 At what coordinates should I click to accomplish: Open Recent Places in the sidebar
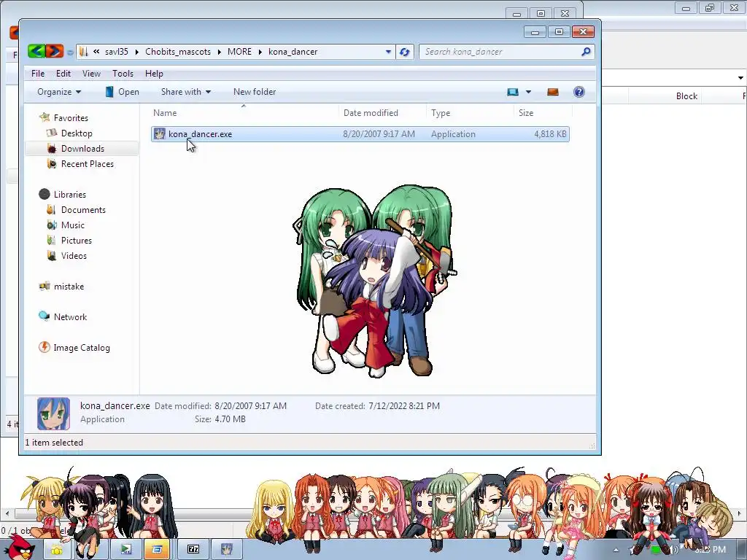point(88,164)
